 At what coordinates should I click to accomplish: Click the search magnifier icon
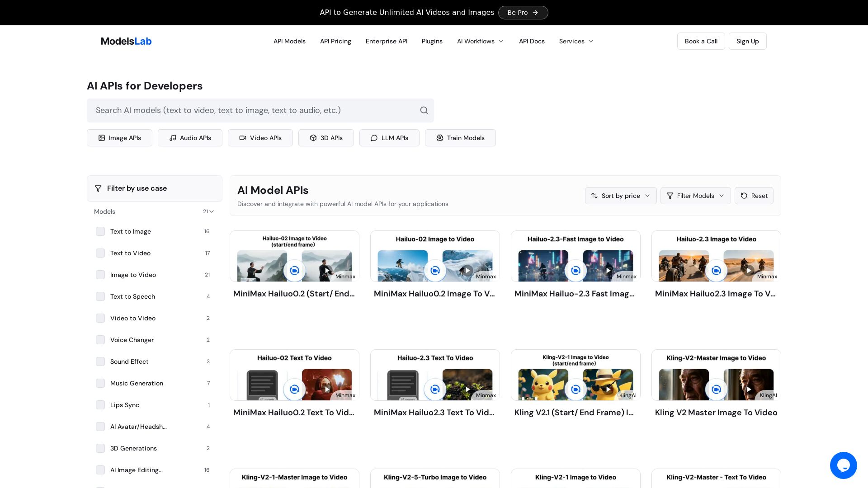424,110
